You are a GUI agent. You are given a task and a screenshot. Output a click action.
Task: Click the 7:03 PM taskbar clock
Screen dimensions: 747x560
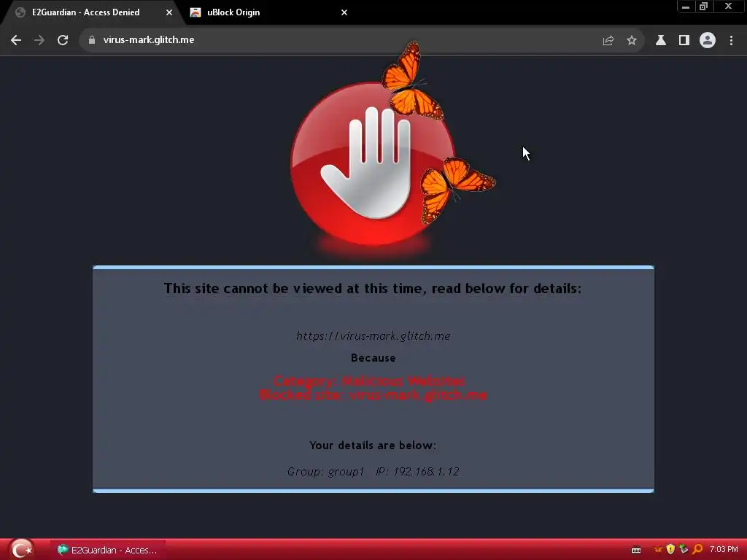(724, 550)
